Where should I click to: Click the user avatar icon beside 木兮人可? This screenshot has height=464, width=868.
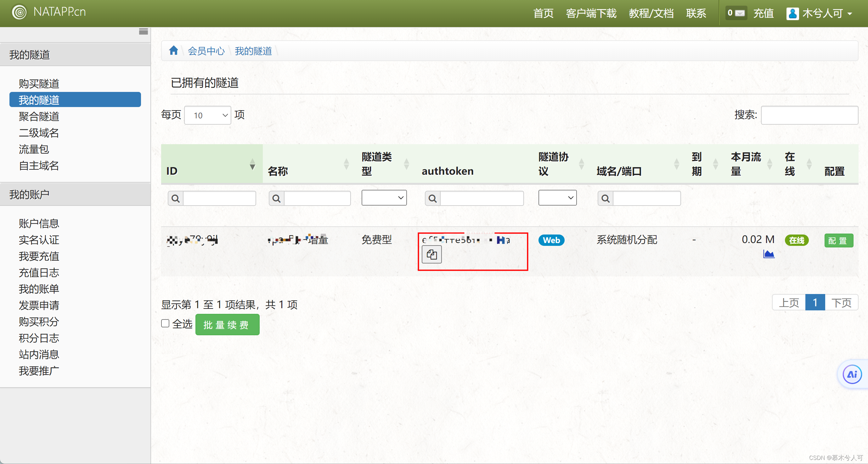click(792, 14)
